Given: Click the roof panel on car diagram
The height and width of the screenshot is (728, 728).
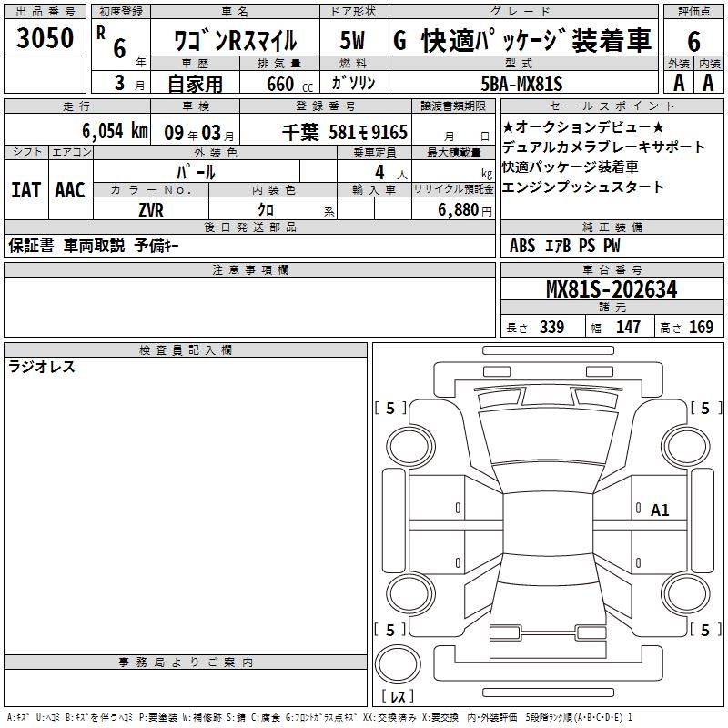Looking at the screenshot, I should (548, 523).
